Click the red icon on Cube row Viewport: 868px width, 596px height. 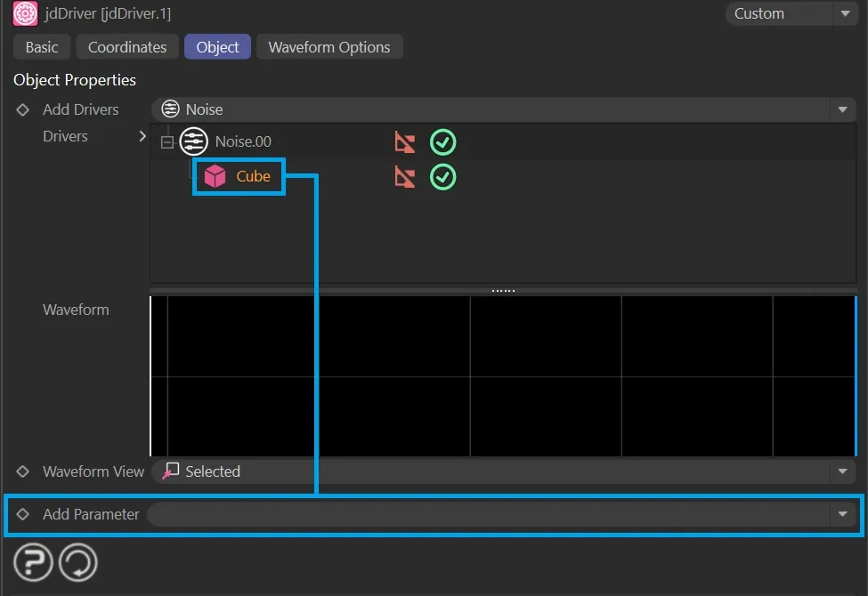pyautogui.click(x=405, y=177)
